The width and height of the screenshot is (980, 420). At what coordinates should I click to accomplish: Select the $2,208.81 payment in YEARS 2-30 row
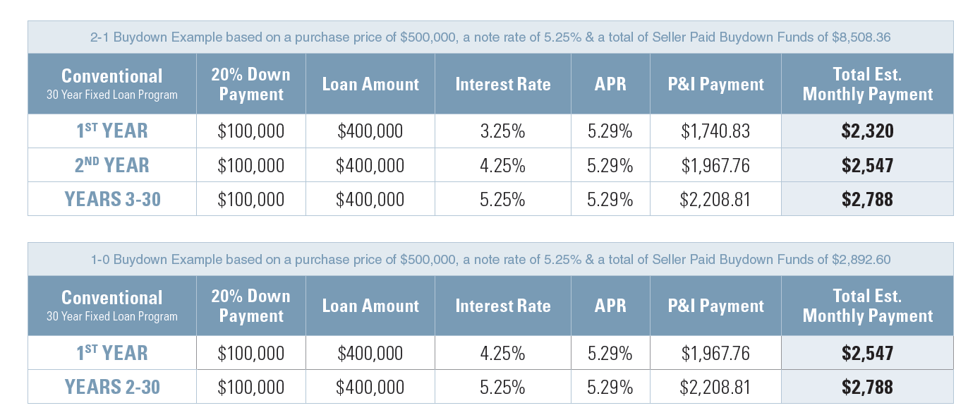coord(715,387)
